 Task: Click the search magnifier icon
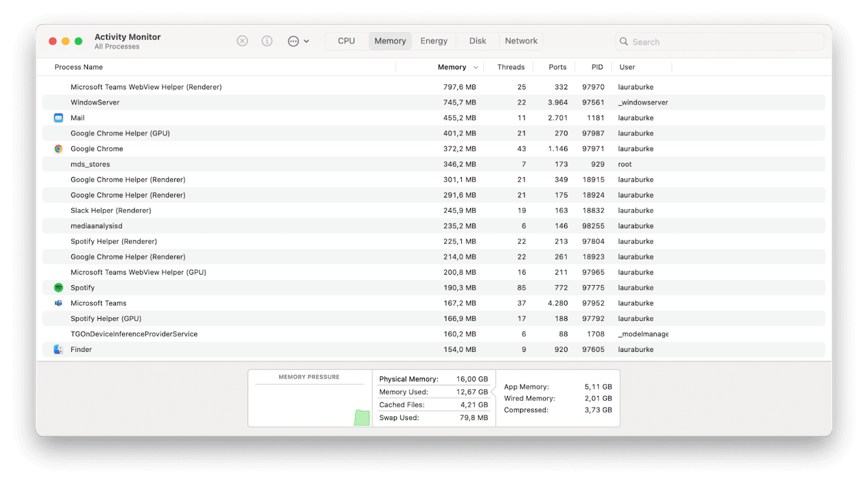[x=623, y=41]
